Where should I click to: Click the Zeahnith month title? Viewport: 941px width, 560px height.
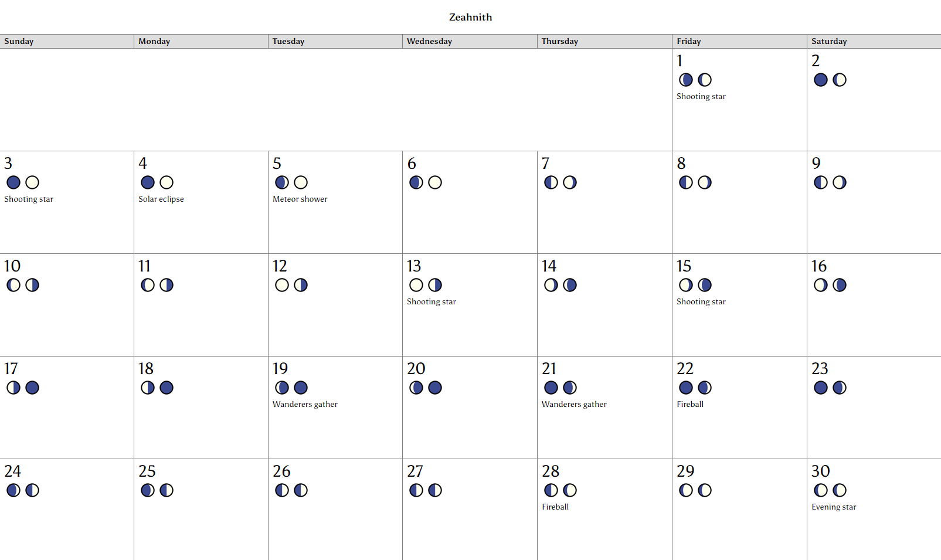470,17
